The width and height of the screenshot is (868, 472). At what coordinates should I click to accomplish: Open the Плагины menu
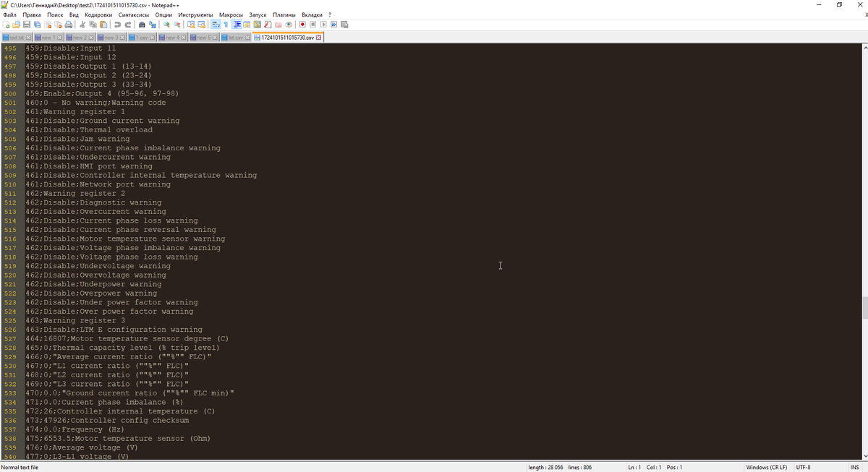(x=284, y=14)
